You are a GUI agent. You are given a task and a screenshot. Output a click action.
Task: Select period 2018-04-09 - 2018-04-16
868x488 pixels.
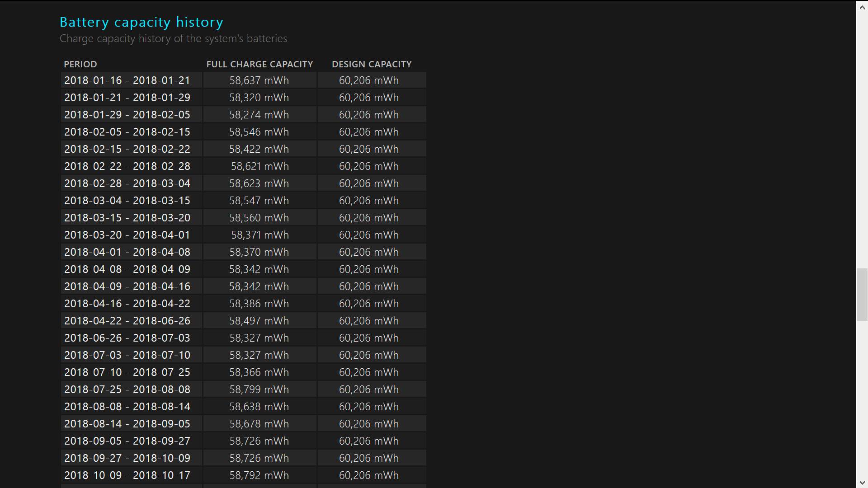pos(127,286)
